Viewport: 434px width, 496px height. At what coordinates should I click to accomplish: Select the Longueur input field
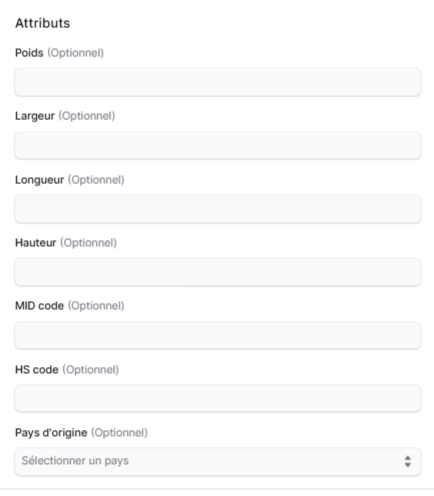tap(218, 209)
